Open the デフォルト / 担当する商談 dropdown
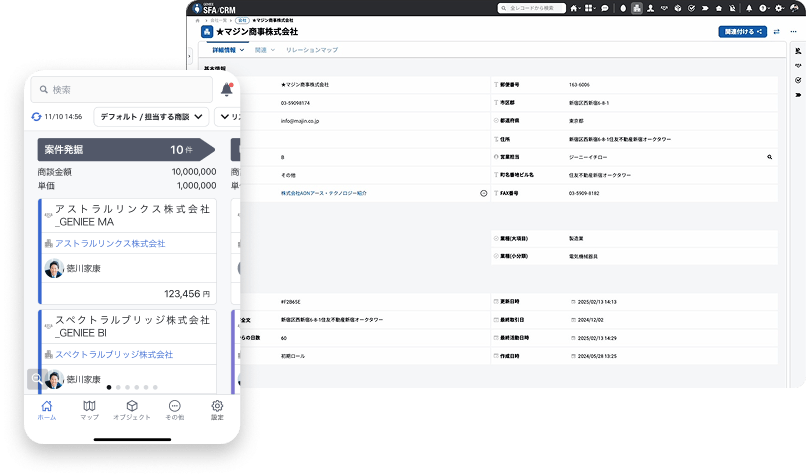Viewport: 806px width, 476px height. click(x=151, y=117)
